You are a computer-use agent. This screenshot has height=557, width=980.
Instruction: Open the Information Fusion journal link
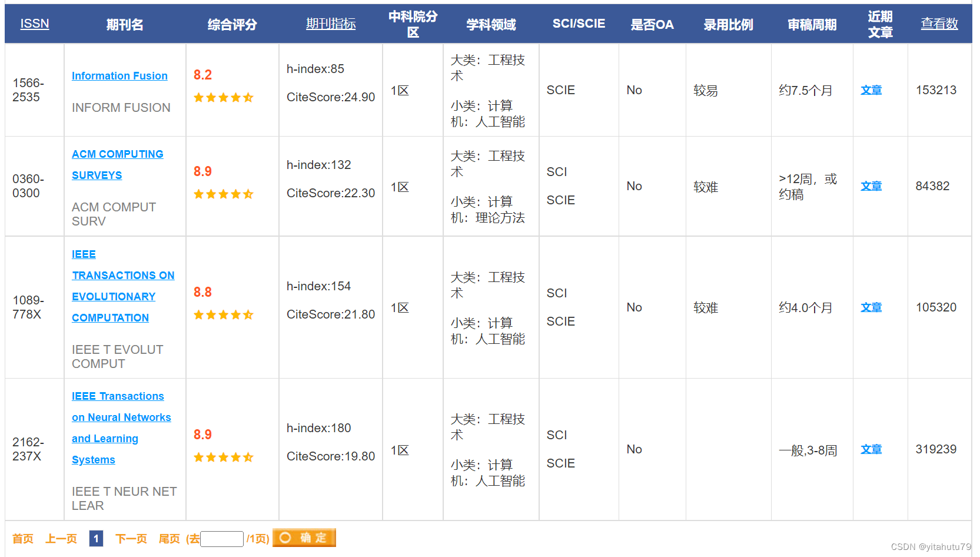pyautogui.click(x=119, y=76)
